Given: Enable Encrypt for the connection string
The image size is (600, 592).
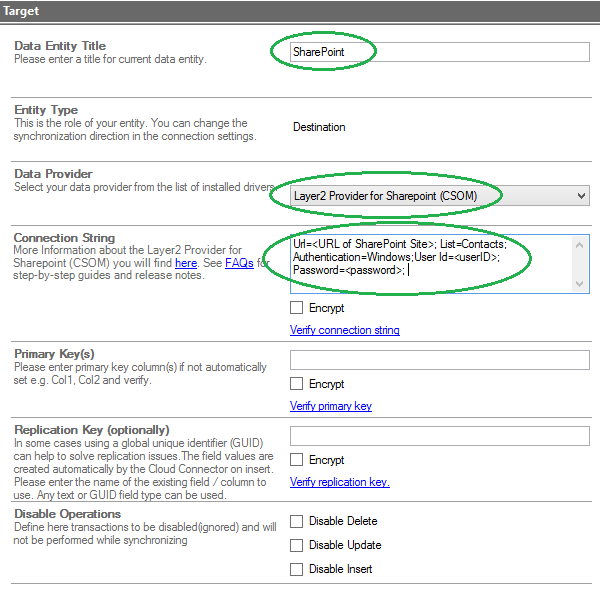Looking at the screenshot, I should tap(297, 308).
